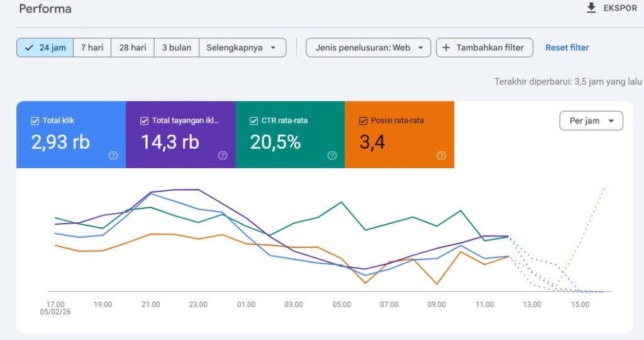644x340 pixels.
Task: Click the download icon next to EKSPOR
Action: coord(591,8)
